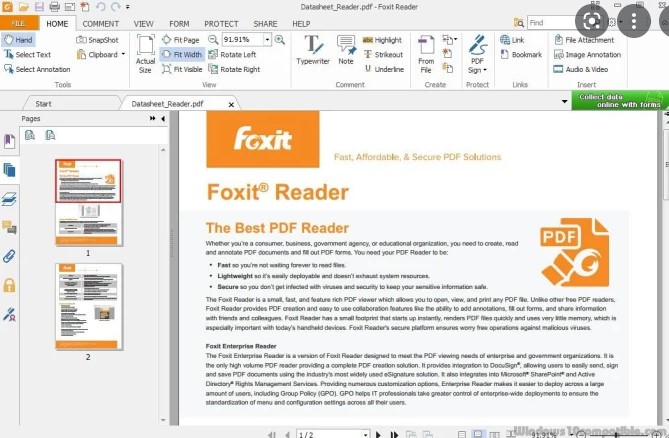
Task: Rotate the page right
Action: [x=234, y=69]
